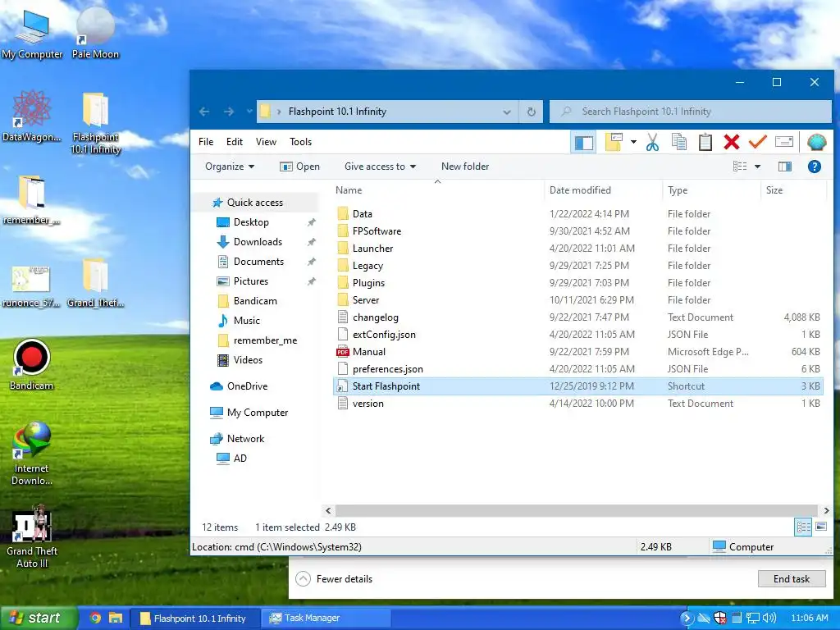Click the security shield tray icon
Screen dimensions: 840x630
(x=720, y=618)
